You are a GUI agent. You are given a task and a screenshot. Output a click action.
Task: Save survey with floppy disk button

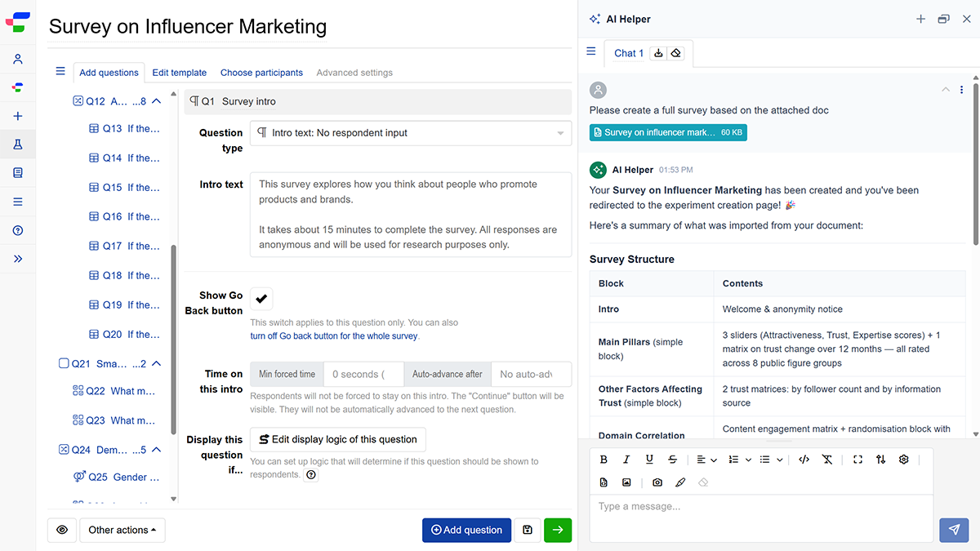(x=528, y=530)
